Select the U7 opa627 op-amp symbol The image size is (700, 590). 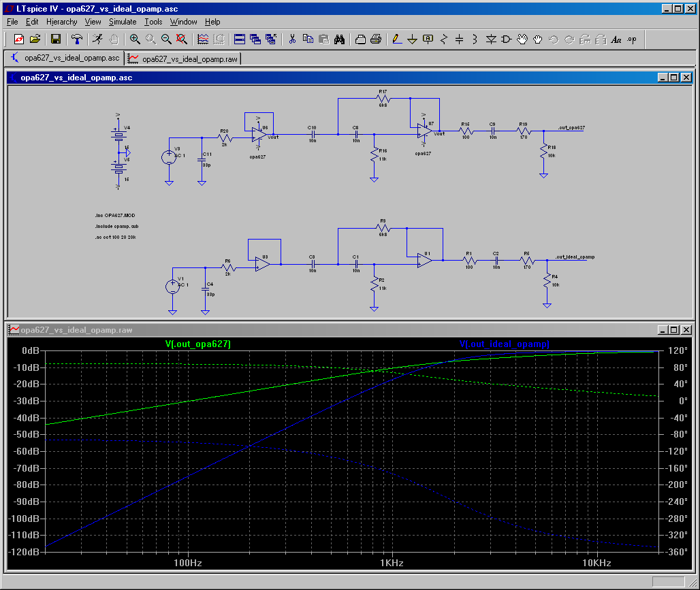(424, 131)
